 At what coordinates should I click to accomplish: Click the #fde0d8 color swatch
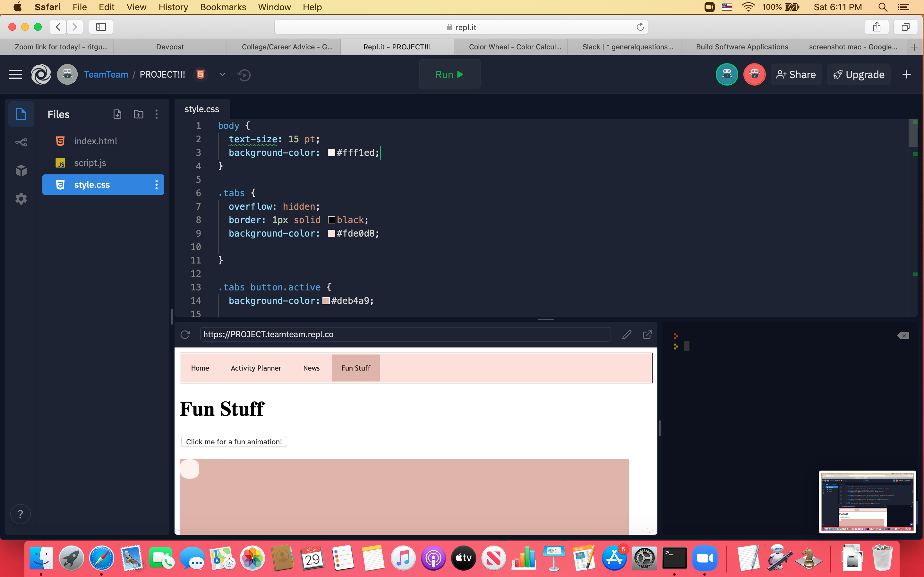click(x=331, y=234)
